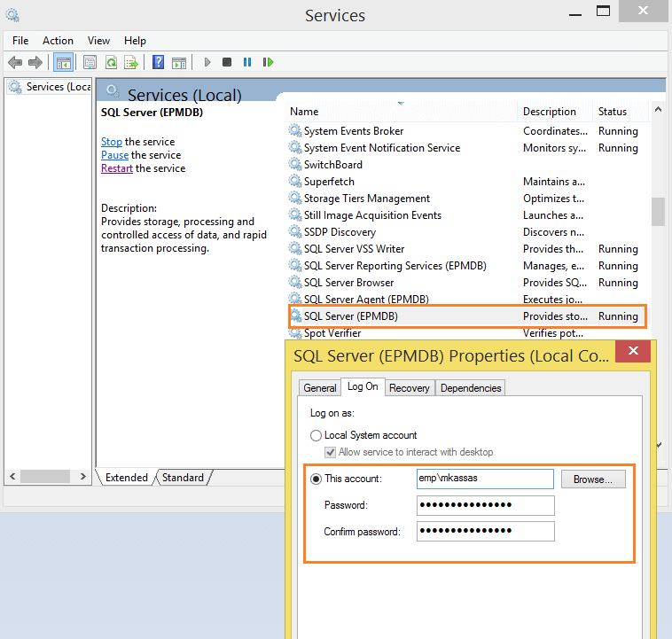Switch to the Log On tab
Viewport: 672px width, 639px height.
363,386
